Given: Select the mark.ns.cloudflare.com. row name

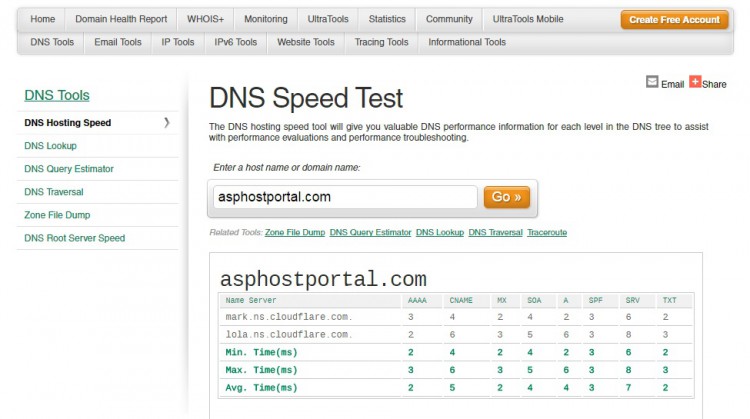Looking at the screenshot, I should click(x=288, y=317).
